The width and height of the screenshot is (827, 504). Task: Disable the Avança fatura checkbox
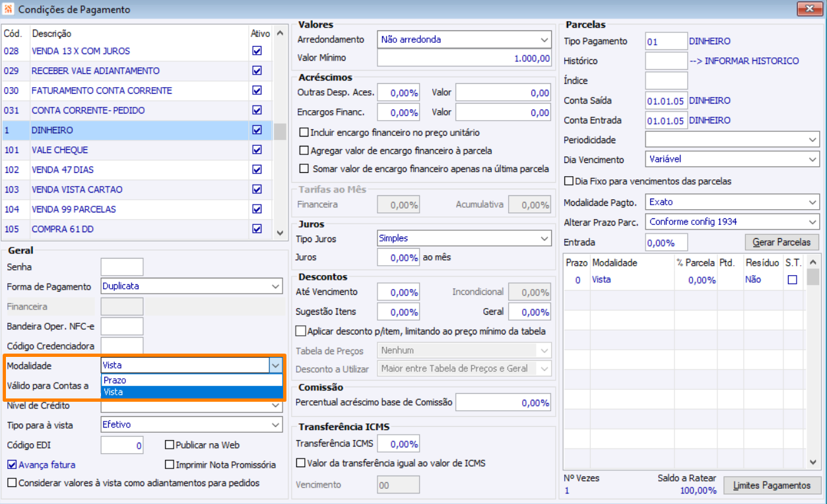11,465
